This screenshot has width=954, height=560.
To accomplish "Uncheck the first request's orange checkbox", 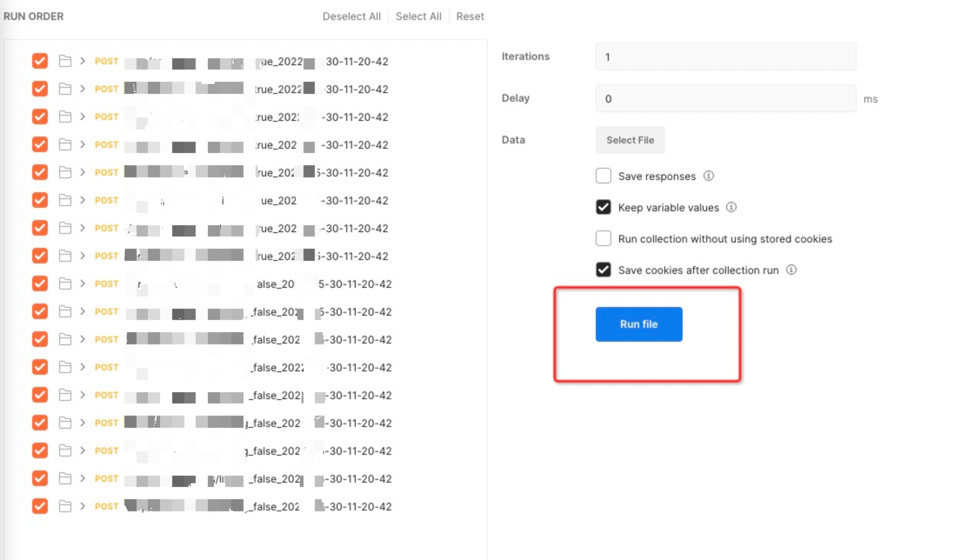I will point(40,61).
